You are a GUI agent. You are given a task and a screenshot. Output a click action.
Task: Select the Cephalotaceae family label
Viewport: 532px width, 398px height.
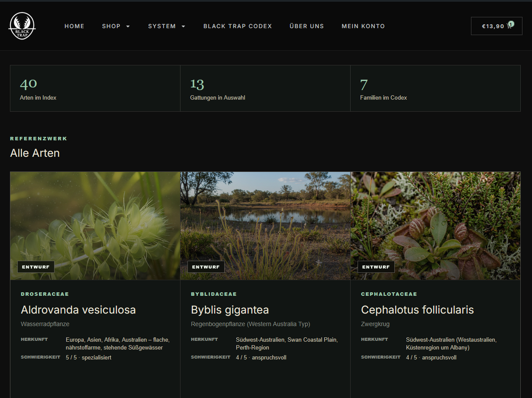[389, 294]
